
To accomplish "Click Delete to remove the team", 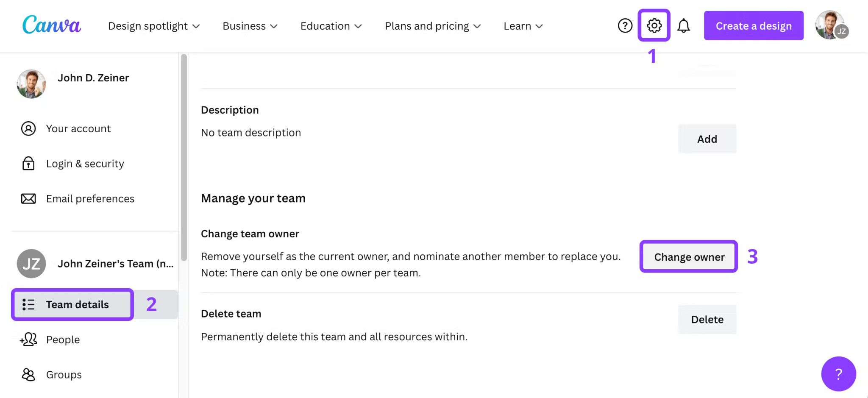I will click(707, 319).
